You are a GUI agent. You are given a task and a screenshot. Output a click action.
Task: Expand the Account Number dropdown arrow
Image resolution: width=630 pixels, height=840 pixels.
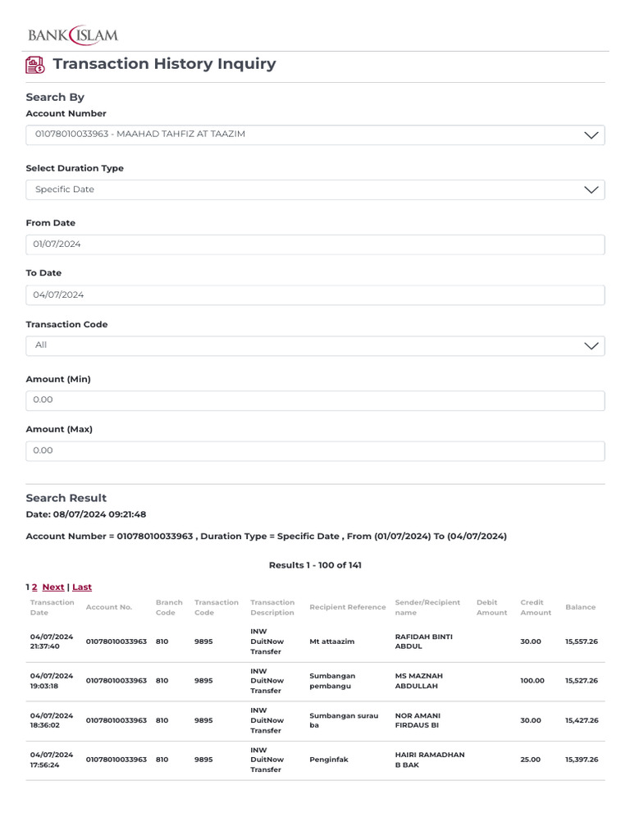tap(591, 135)
